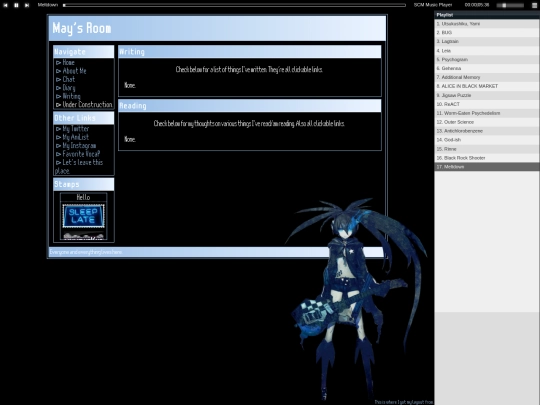The width and height of the screenshot is (540, 405).
Task: Play playlist song Gehenna
Action: click(487, 68)
